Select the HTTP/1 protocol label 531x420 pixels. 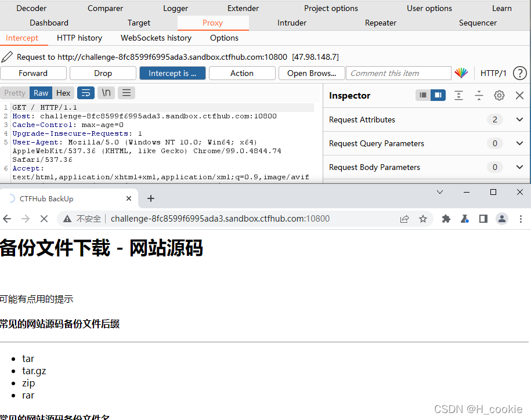pyautogui.click(x=493, y=73)
